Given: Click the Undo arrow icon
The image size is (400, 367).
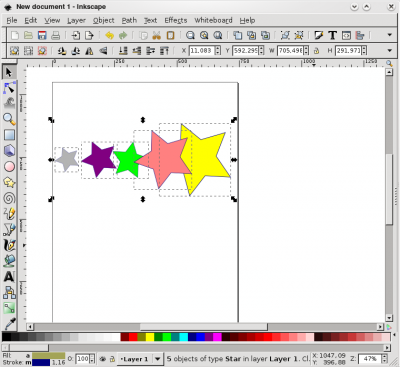Looking at the screenshot, I should coord(109,35).
